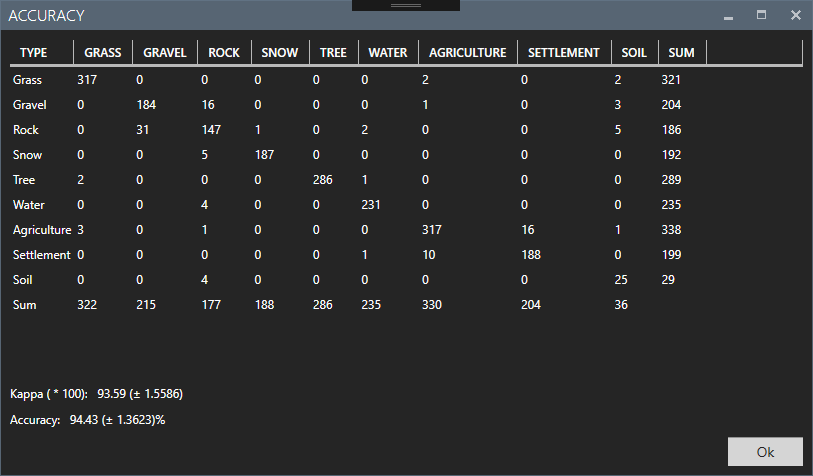Image resolution: width=813 pixels, height=476 pixels.
Task: Select the Rock row label
Action: (25, 130)
